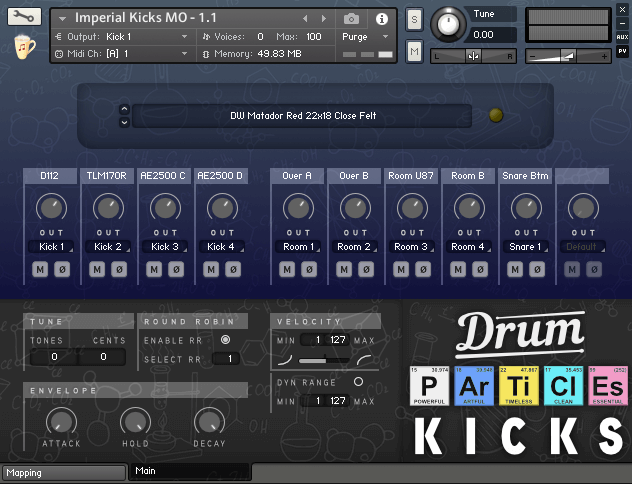Image resolution: width=632 pixels, height=484 pixels.
Task: Click the Cents value field
Action: 103,357
